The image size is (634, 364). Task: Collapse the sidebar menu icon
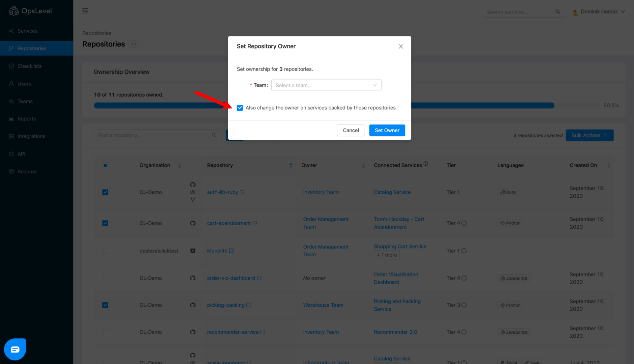pyautogui.click(x=85, y=11)
